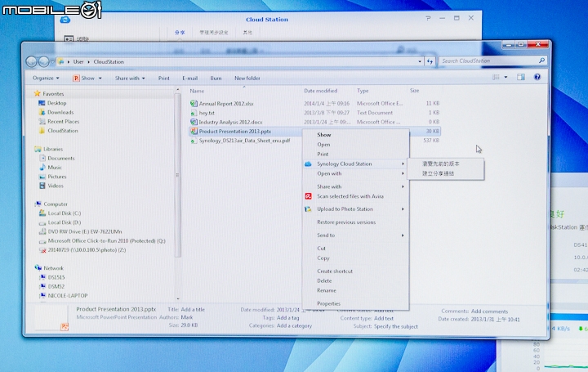Viewport: 588px width, 372px height.
Task: Click the Annual Report 2012.xlsx file icon
Action: click(194, 103)
